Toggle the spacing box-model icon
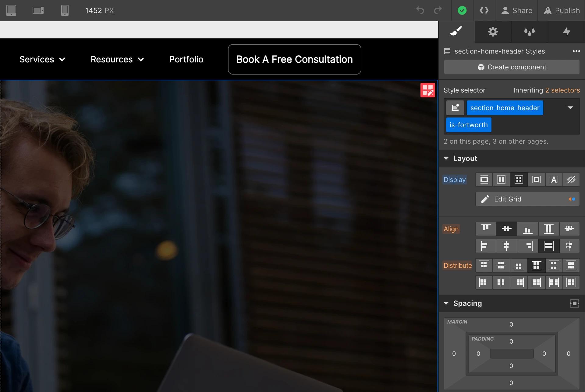 point(574,303)
